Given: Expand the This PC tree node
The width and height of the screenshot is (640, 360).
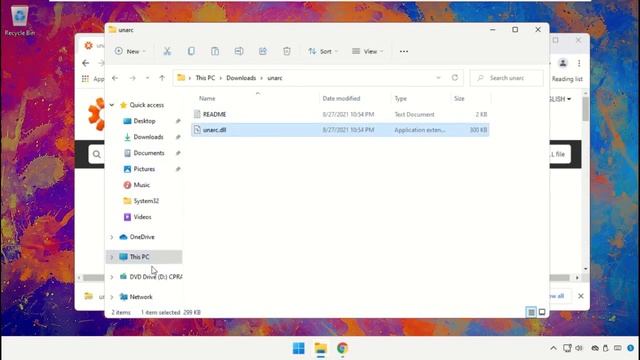Looking at the screenshot, I should point(111,257).
